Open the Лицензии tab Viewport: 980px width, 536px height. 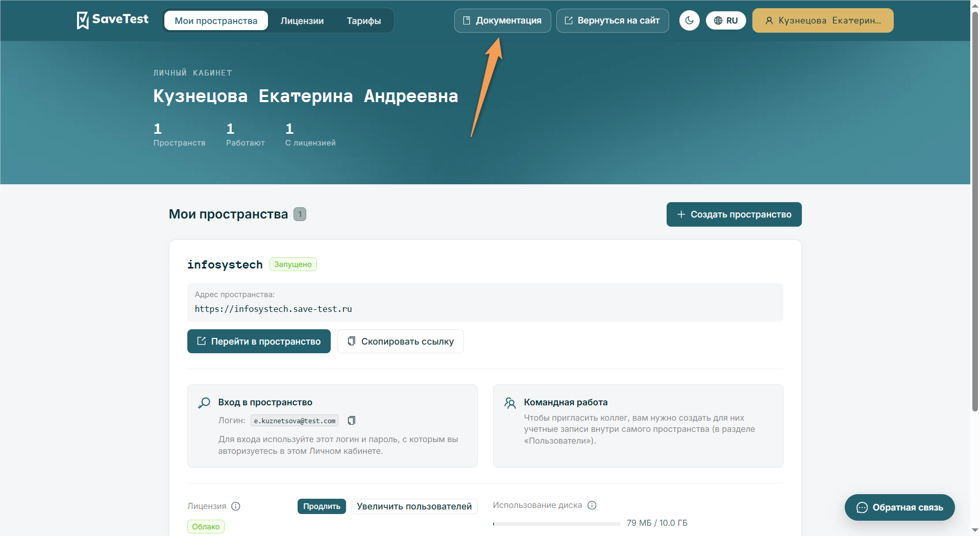pyautogui.click(x=302, y=20)
